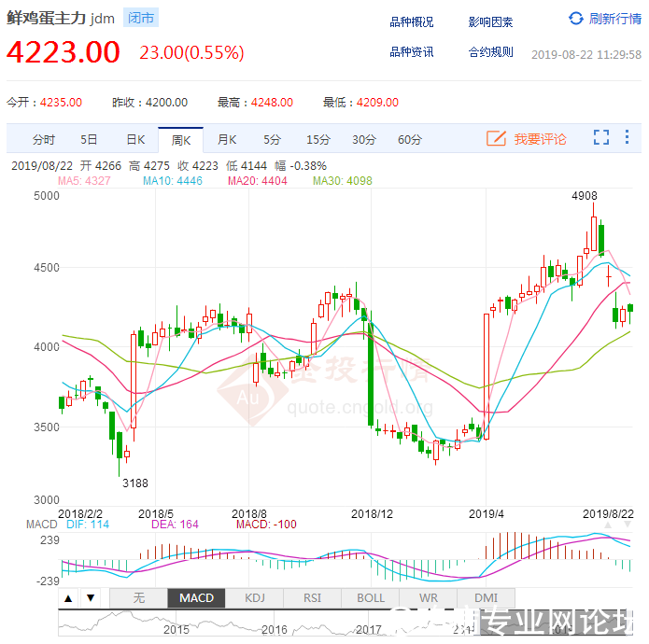Click the comment pencil icon
The height and width of the screenshot is (644, 649).
pos(496,139)
